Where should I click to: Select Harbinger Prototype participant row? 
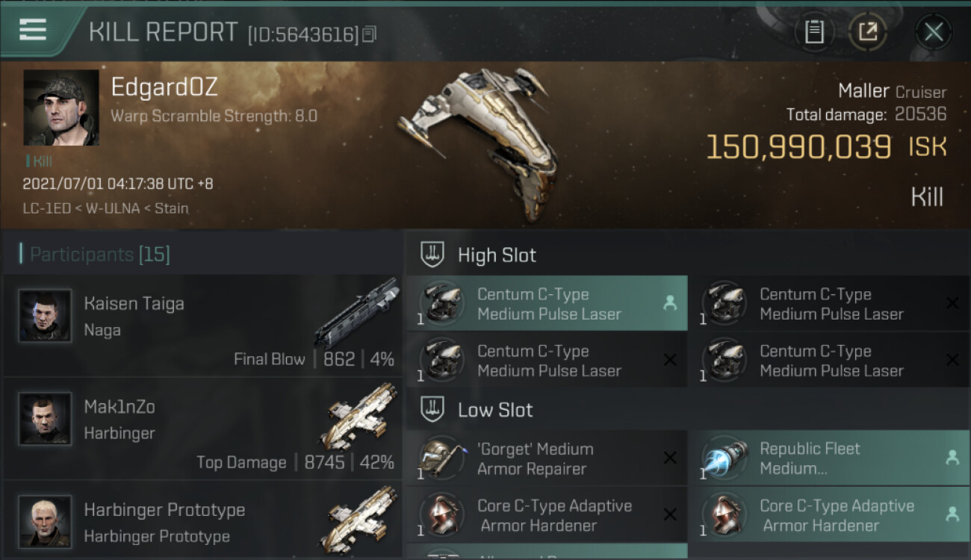coord(202,520)
